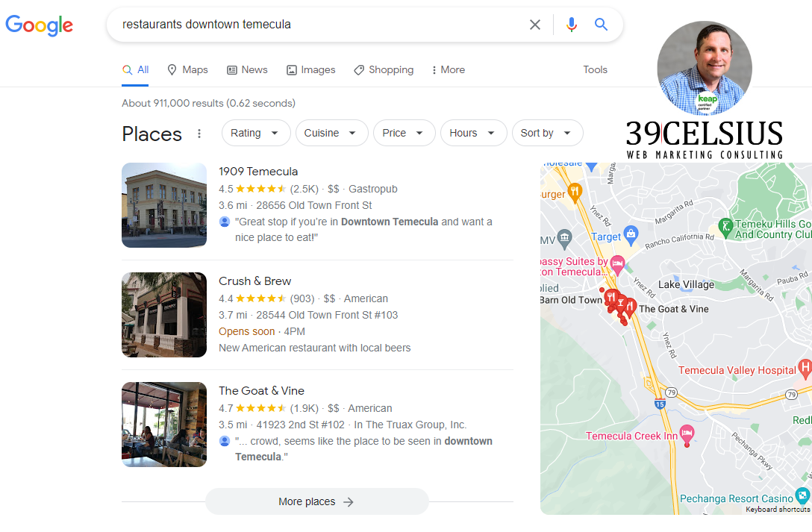The image size is (812, 532).
Task: Click the More places button
Action: click(317, 501)
